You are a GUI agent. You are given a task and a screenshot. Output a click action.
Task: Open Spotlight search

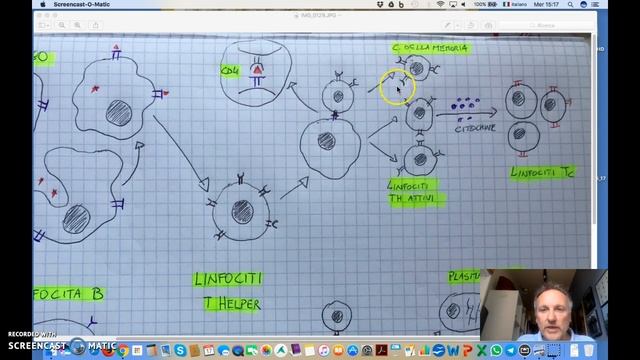(570, 4)
